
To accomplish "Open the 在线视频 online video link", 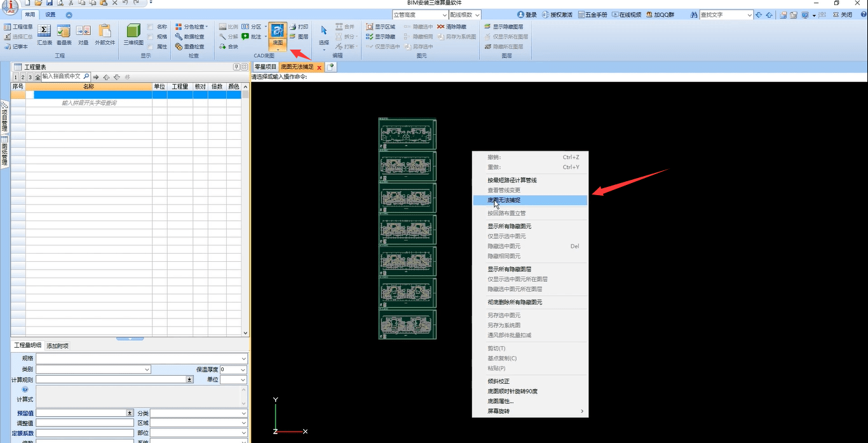I will coord(626,15).
